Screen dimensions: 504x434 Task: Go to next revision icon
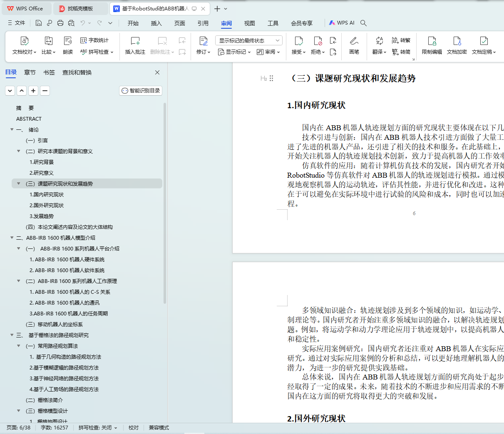(x=333, y=52)
